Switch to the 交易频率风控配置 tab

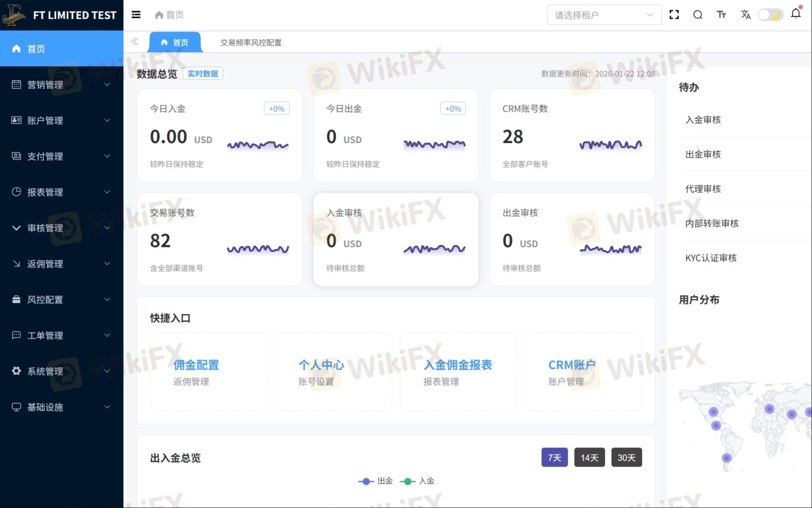[251, 43]
